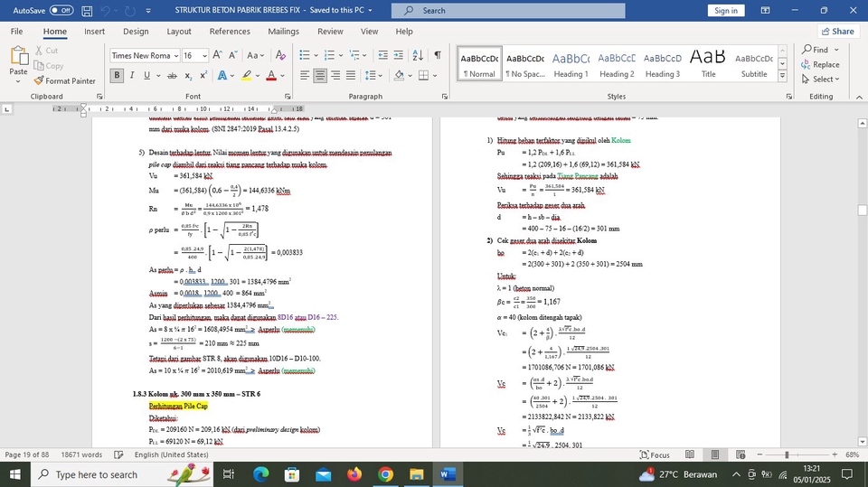Toggle Subscript formatting

[x=188, y=75]
